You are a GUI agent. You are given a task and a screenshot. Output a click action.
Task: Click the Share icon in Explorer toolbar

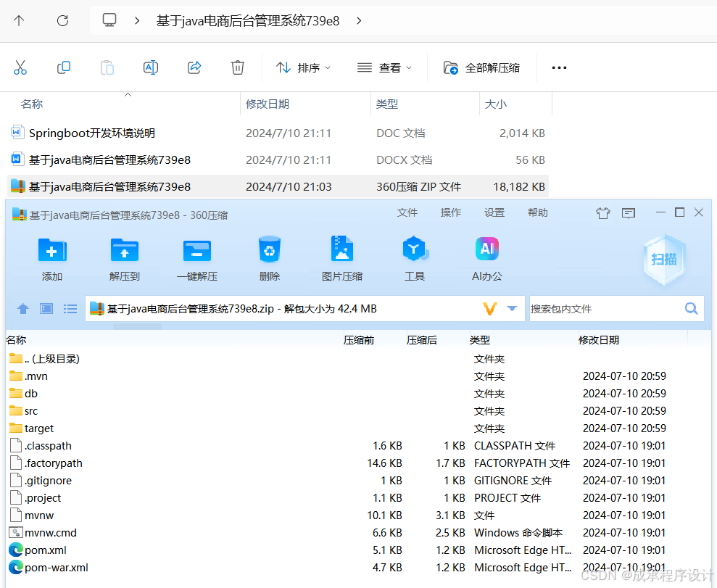pos(194,67)
